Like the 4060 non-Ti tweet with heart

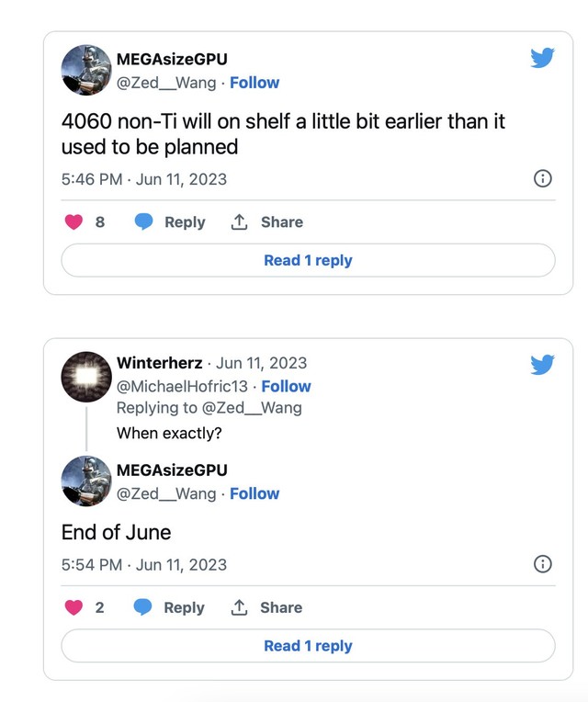(x=74, y=222)
